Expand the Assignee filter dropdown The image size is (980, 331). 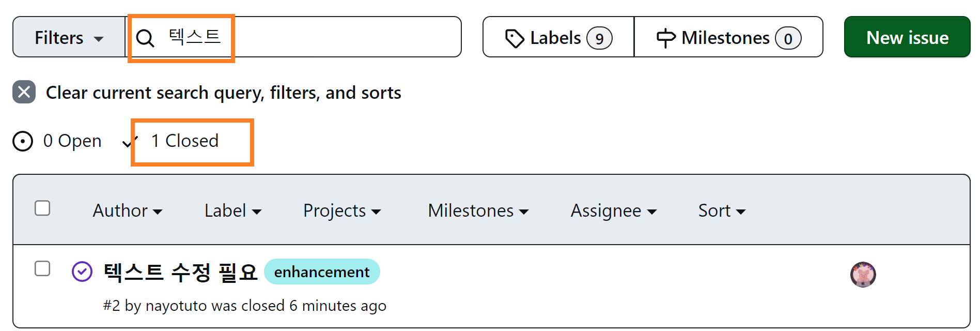pyautogui.click(x=613, y=211)
